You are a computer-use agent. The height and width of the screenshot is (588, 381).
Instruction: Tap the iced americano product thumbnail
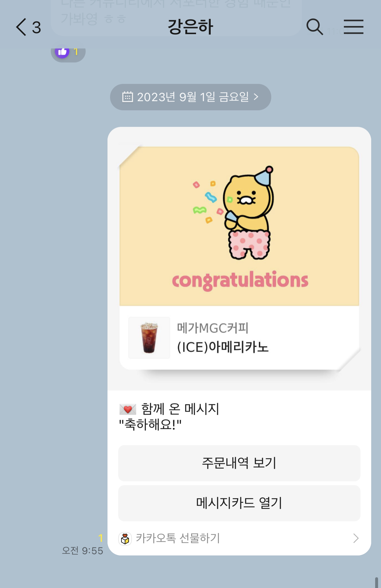pyautogui.click(x=149, y=338)
